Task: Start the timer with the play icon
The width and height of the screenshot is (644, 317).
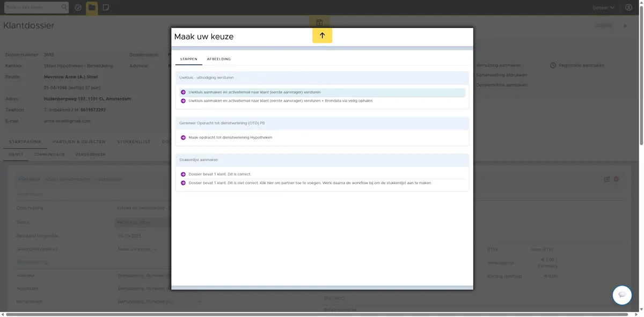Action: 625,26
